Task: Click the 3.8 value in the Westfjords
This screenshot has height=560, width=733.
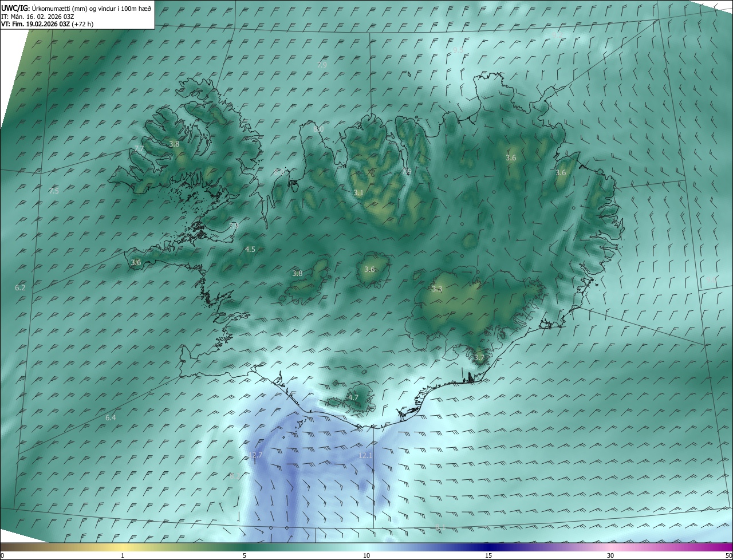Action: coord(175,144)
